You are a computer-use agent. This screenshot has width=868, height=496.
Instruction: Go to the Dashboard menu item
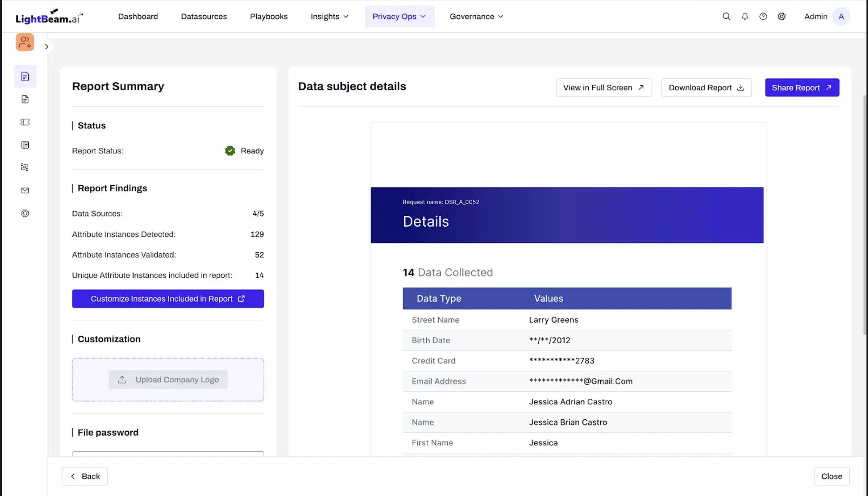click(138, 16)
